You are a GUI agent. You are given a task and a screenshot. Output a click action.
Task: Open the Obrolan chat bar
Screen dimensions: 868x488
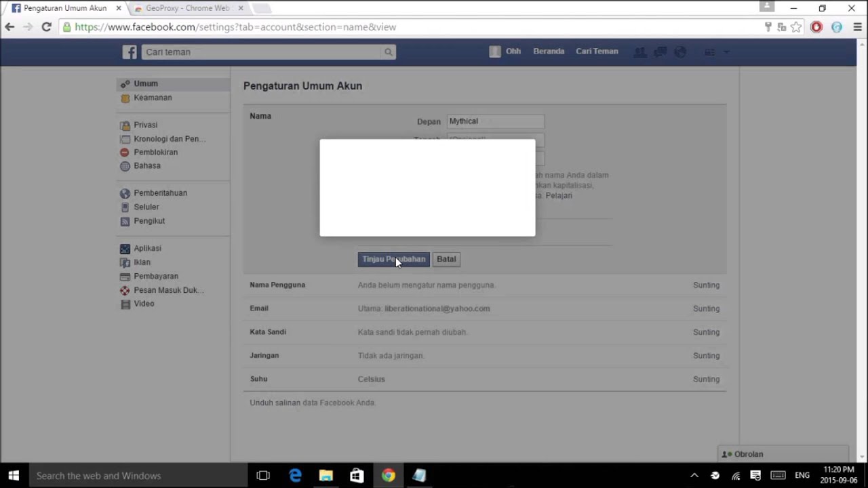pyautogui.click(x=783, y=454)
